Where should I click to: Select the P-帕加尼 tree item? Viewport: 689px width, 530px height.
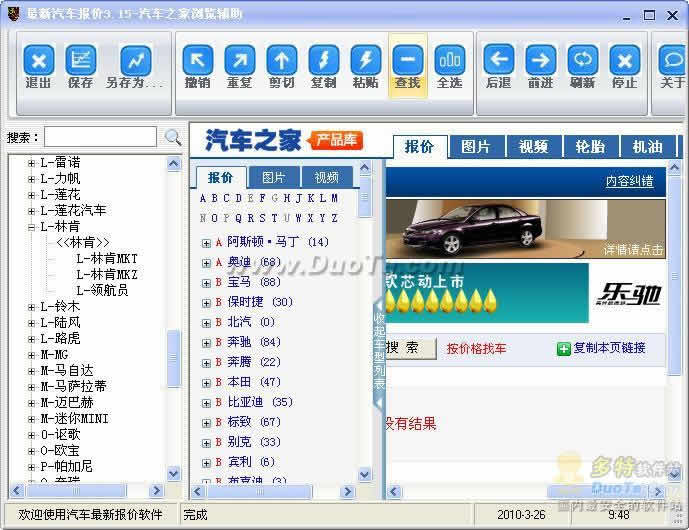66,466
